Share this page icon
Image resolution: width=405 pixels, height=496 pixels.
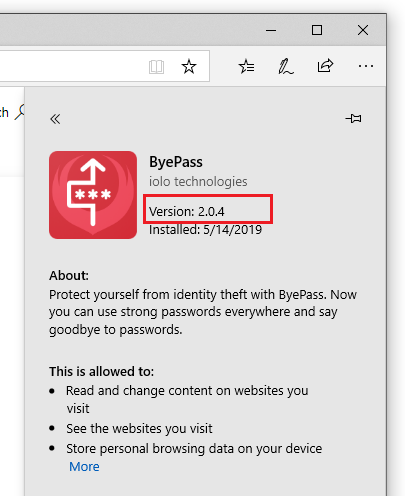pos(325,66)
